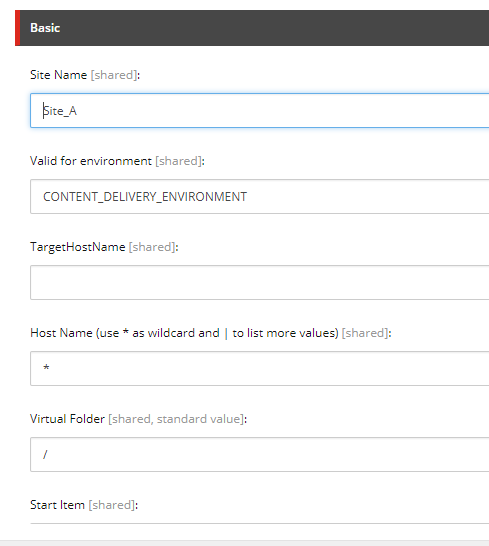Collapse the Basic section header
Screen dimensions: 489x546
pos(252,28)
